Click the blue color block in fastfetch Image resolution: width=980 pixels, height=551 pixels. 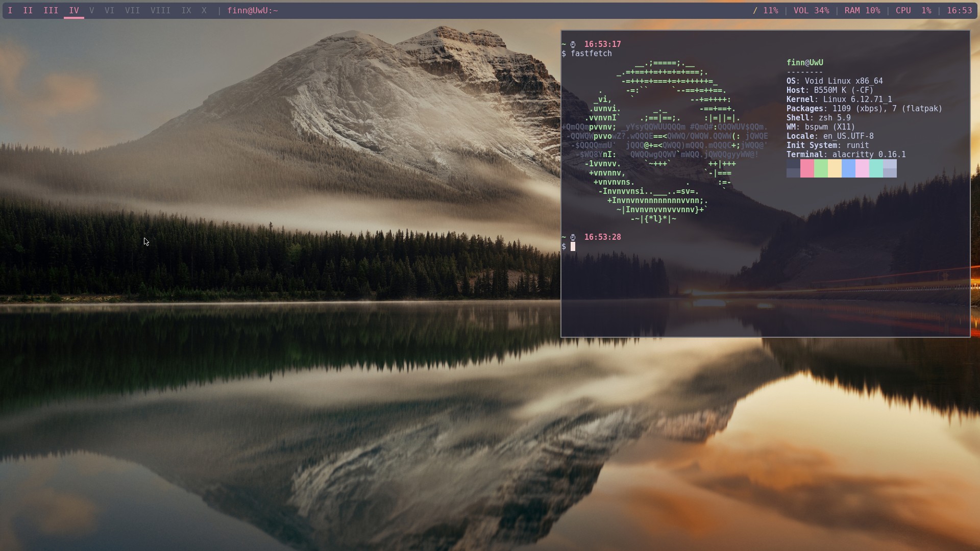(848, 168)
